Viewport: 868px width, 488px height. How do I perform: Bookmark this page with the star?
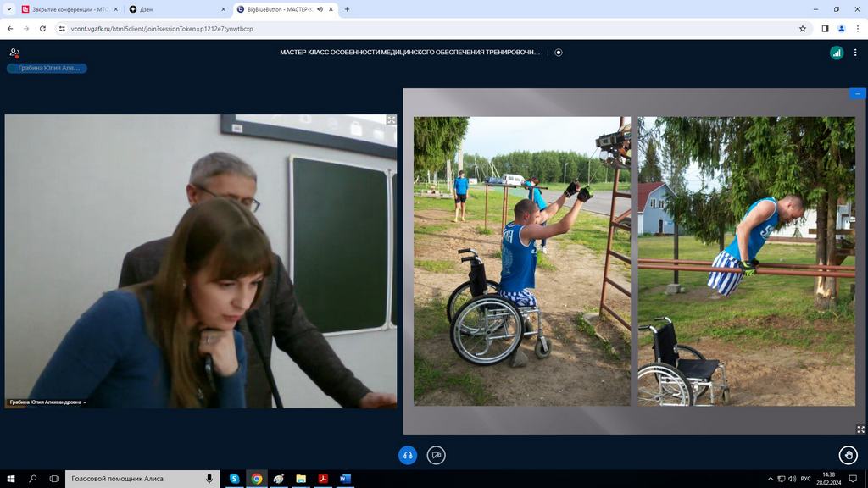(x=802, y=28)
